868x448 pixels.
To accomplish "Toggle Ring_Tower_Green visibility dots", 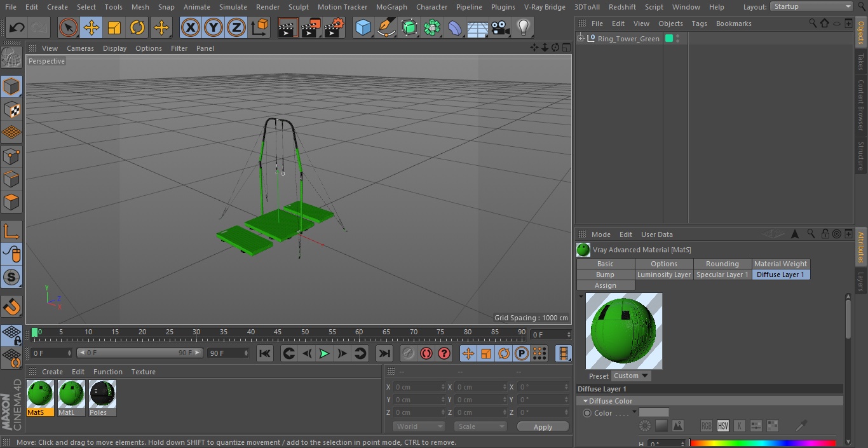I will click(678, 39).
